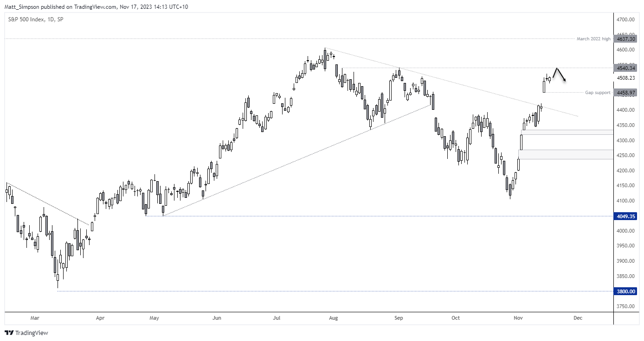Image resolution: width=644 pixels, height=341 pixels.
Task: Click the Nov label on the time axis
Action: (517, 318)
